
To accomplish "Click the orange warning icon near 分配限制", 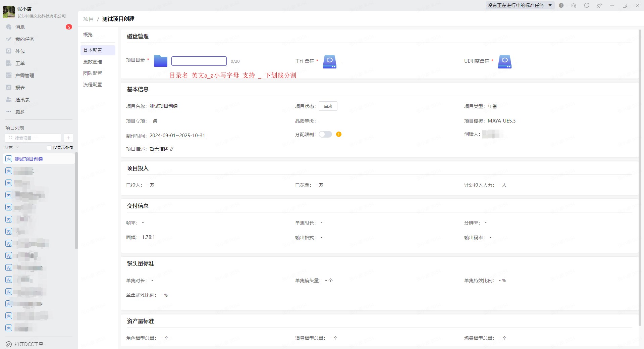I will [x=339, y=134].
